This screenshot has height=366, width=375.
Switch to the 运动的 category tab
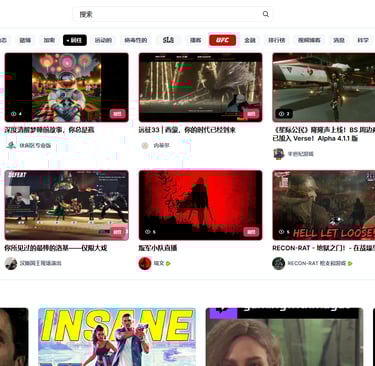tap(103, 40)
